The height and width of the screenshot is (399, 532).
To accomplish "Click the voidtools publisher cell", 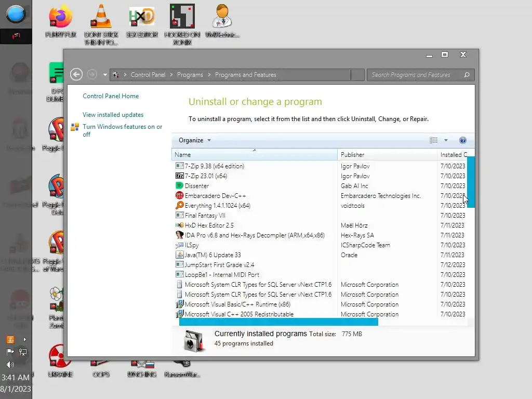I will click(353, 206).
